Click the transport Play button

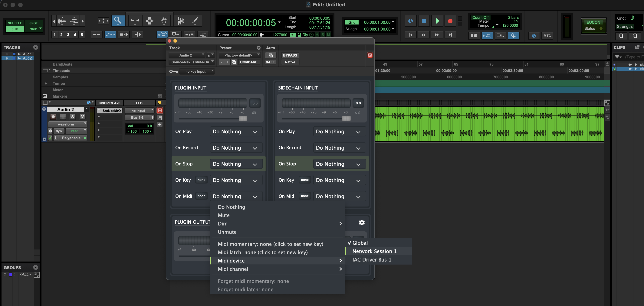click(x=437, y=21)
